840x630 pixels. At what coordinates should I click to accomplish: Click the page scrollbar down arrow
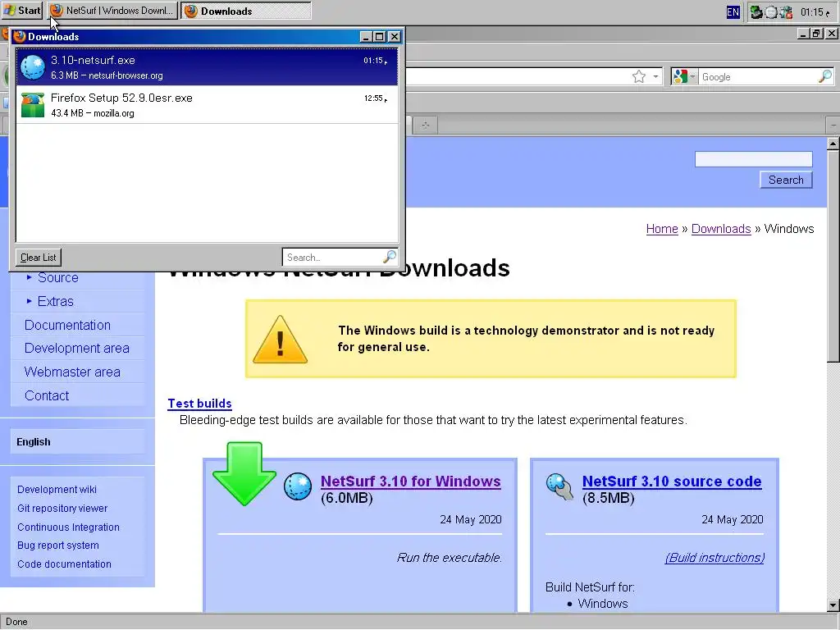tap(833, 606)
